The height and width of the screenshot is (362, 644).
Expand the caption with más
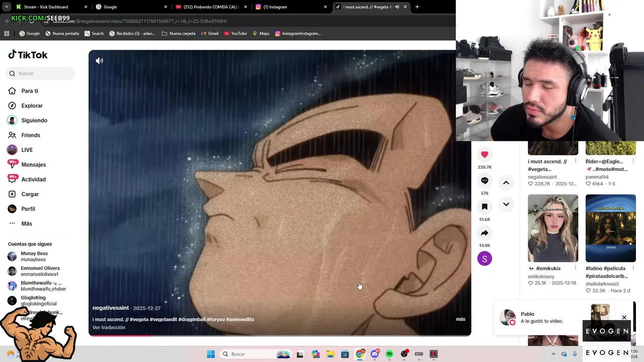point(460,319)
